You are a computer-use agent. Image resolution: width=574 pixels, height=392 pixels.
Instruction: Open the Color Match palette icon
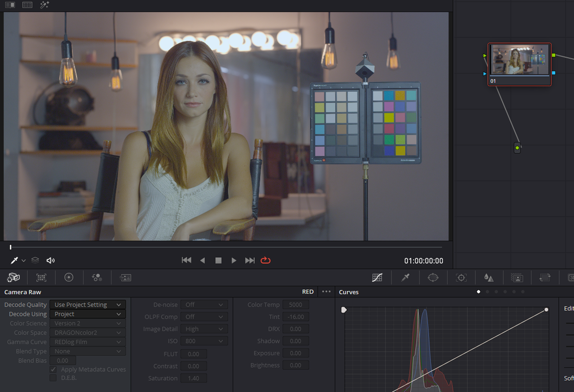(41, 277)
